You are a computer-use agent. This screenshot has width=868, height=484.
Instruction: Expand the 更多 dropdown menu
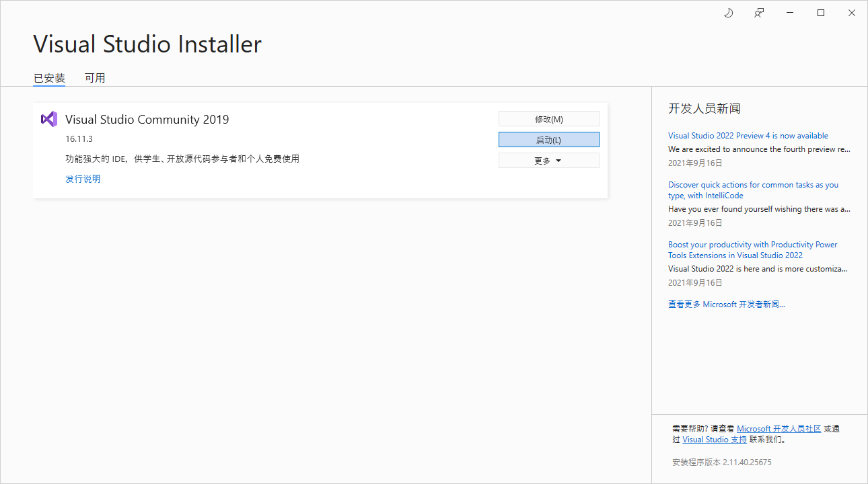point(548,160)
